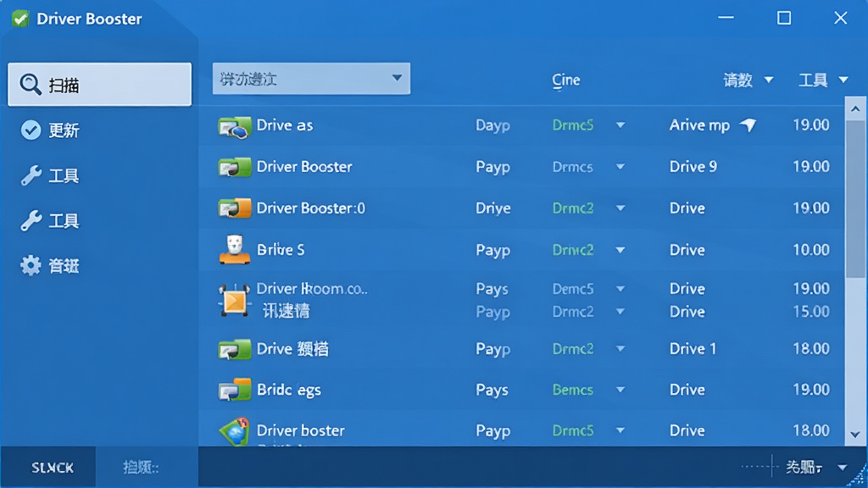868x488 pixels.
Task: Click Driye in the Driver Booster:0 row
Action: click(493, 208)
